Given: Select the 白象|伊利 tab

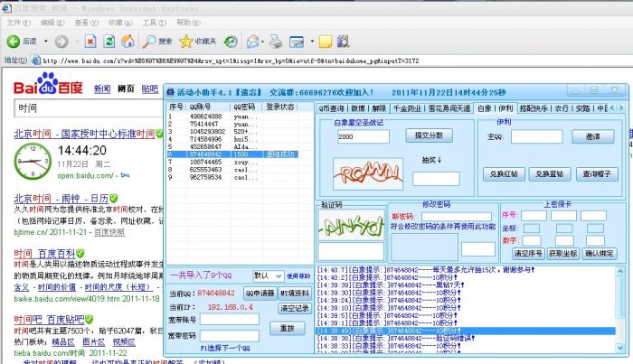Looking at the screenshot, I should click(x=495, y=108).
